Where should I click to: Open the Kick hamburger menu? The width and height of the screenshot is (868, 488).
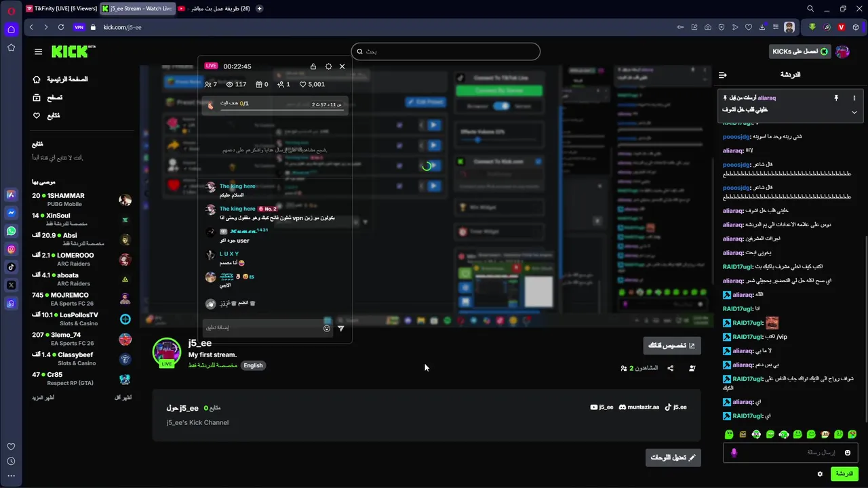coord(38,52)
